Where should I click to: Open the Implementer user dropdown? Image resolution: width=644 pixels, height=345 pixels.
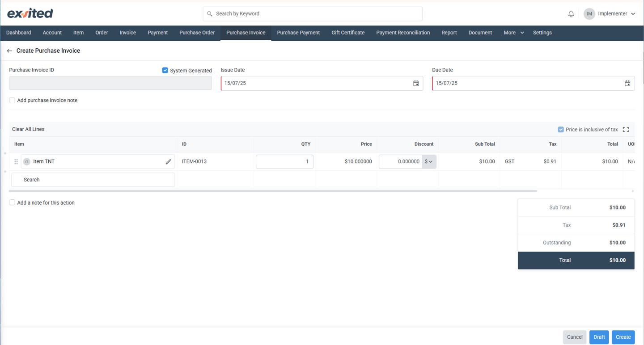coord(617,14)
